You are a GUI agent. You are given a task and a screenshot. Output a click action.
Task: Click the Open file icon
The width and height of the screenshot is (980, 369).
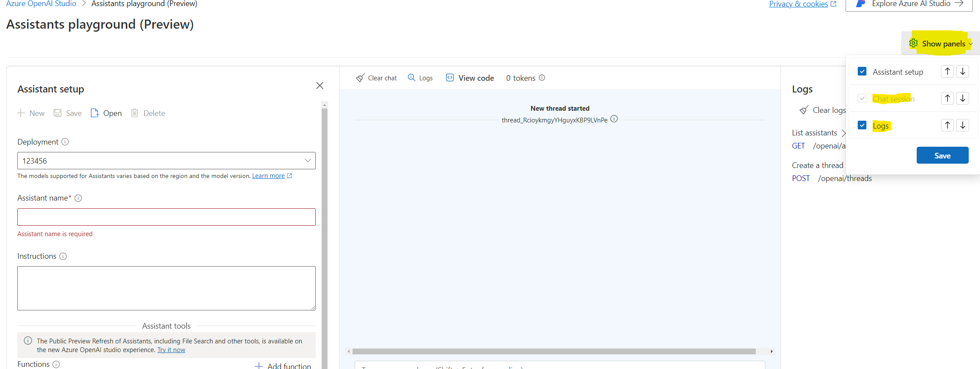95,113
